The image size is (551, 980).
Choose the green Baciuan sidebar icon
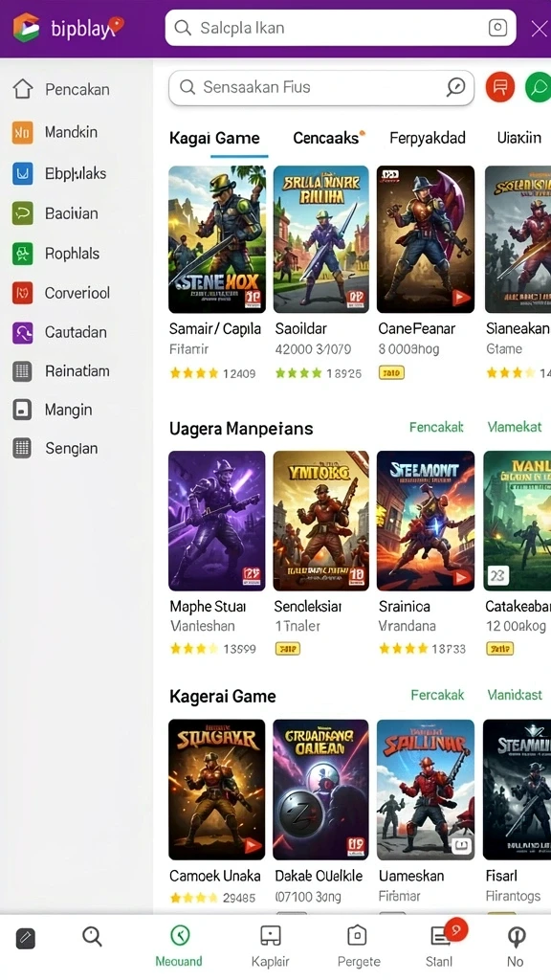(23, 213)
